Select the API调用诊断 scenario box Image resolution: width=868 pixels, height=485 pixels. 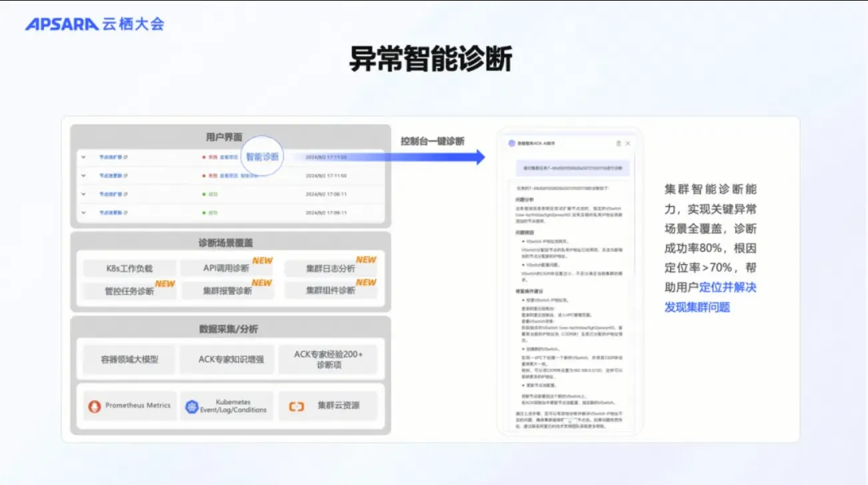pos(226,268)
